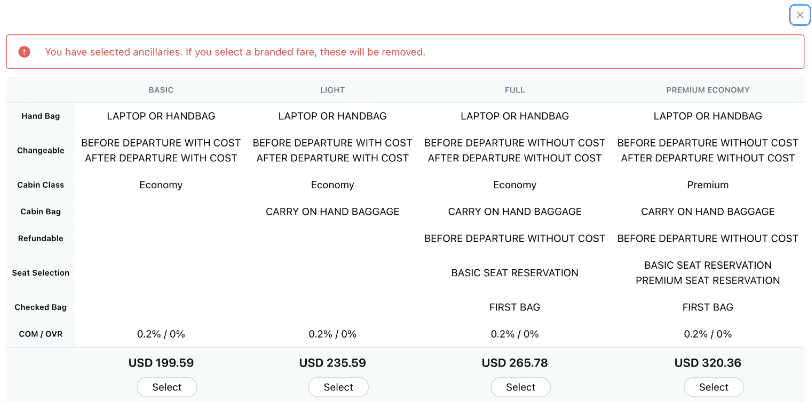This screenshot has height=402, width=812.
Task: Click the Changeable row label
Action: (x=41, y=151)
